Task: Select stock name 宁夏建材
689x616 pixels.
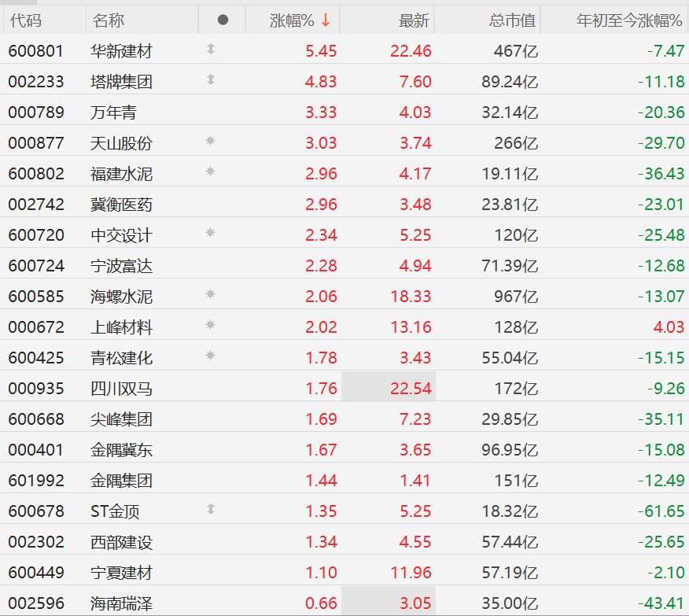Action: (121, 573)
